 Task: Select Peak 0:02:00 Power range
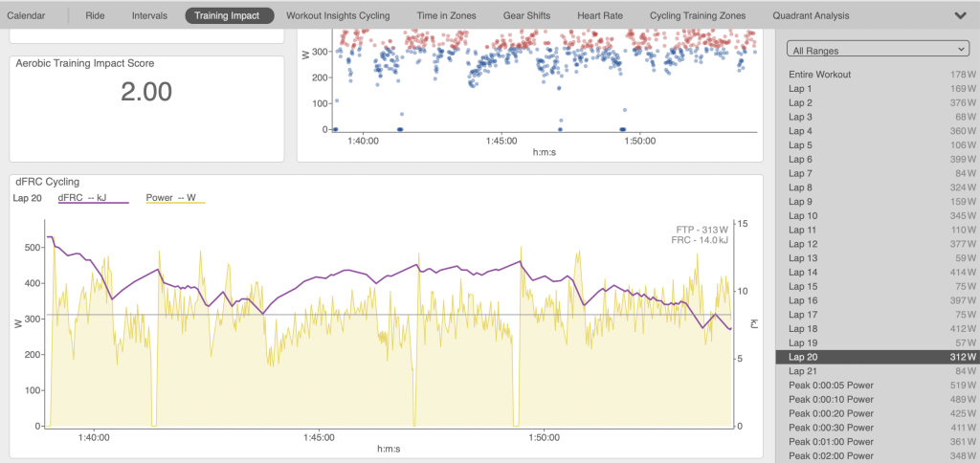[878, 455]
